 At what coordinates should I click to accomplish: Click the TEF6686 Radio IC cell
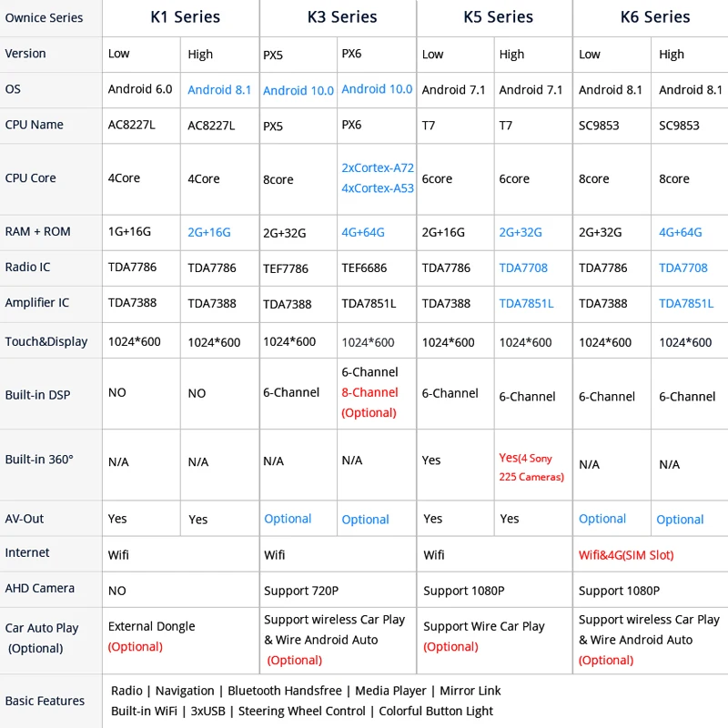[364, 268]
